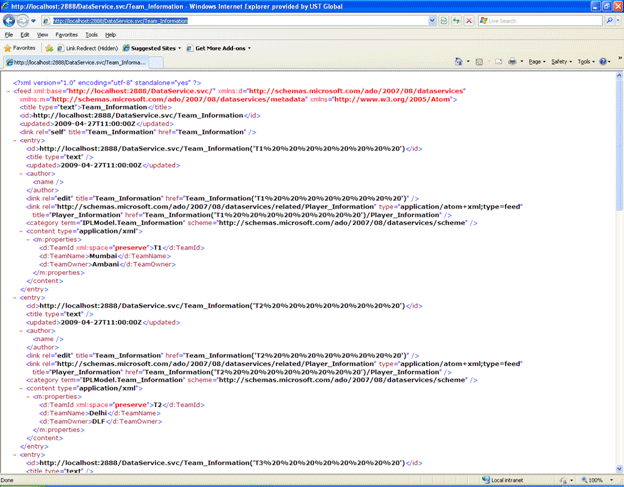Open Get More Add-ons dropdown
624x487 pixels.
pos(218,48)
